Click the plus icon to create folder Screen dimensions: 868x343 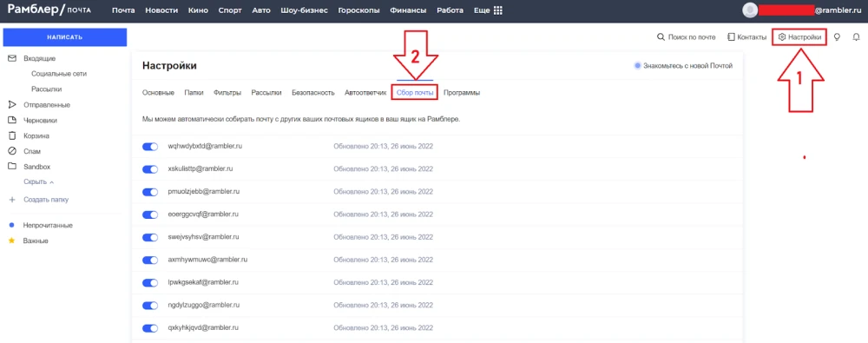pos(12,200)
